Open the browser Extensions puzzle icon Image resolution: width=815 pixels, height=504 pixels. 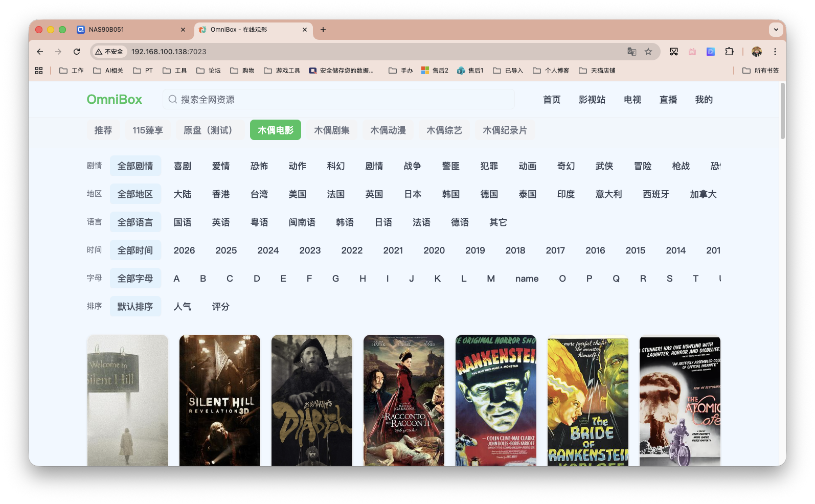tap(730, 52)
